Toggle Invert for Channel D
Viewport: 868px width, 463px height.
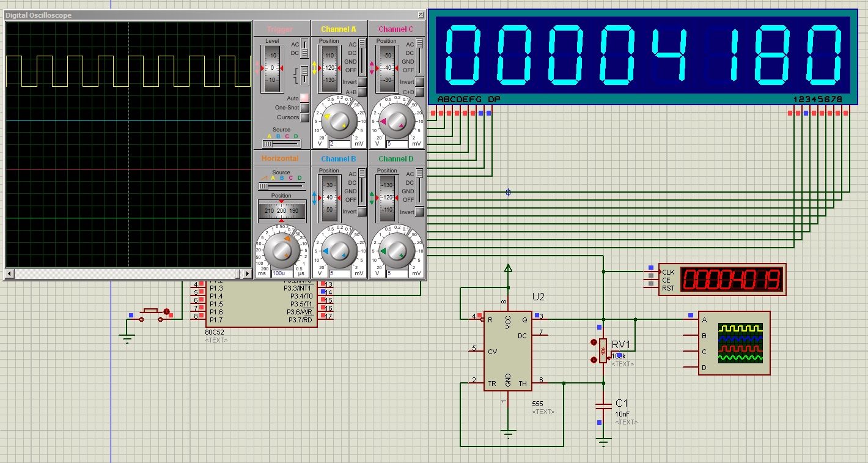(x=419, y=212)
